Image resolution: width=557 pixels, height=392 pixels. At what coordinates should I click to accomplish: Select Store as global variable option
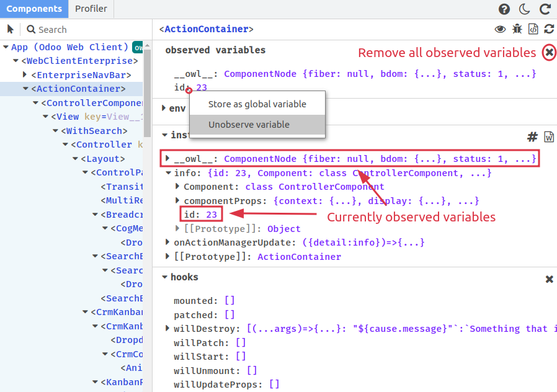pyautogui.click(x=257, y=104)
